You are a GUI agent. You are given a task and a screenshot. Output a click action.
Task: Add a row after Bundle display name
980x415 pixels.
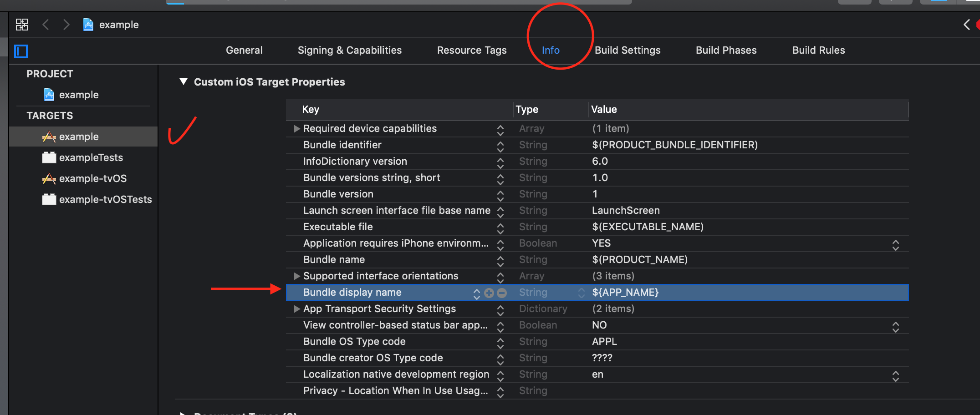[x=489, y=293]
